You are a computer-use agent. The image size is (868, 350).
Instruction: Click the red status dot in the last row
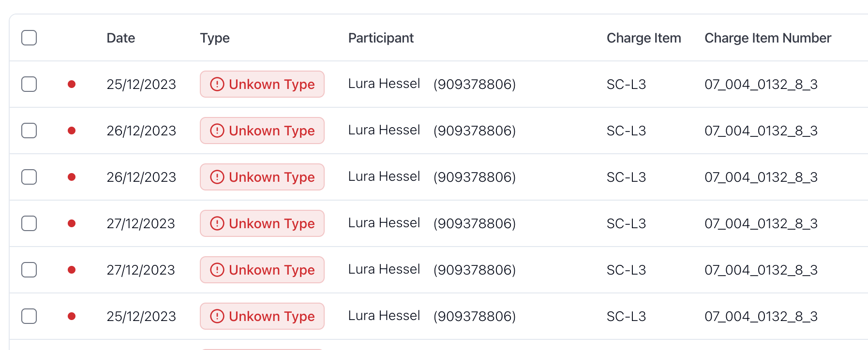pyautogui.click(x=72, y=316)
